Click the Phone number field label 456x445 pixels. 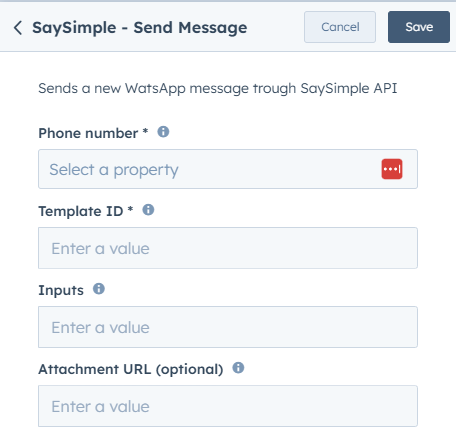coord(88,133)
